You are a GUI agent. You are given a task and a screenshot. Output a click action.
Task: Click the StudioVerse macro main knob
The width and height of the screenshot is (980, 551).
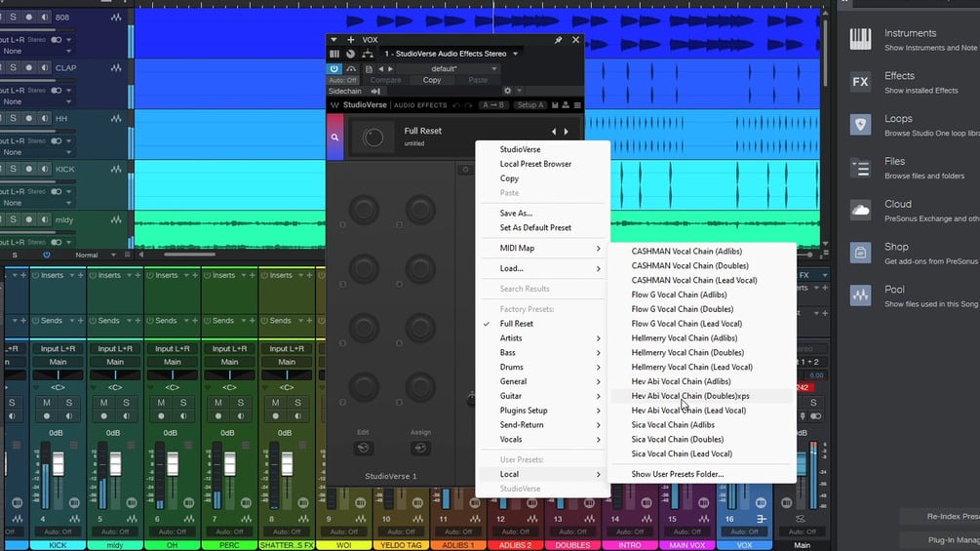[x=373, y=138]
